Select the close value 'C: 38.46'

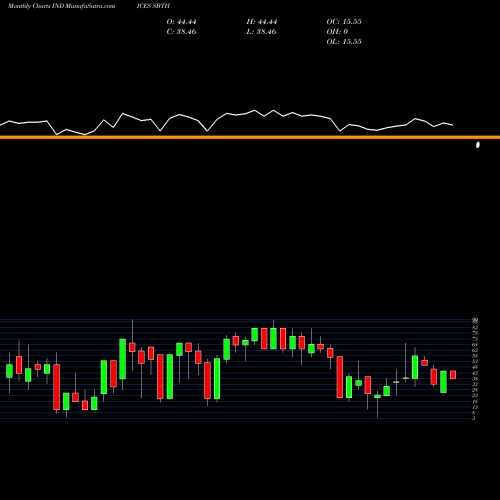181,32
